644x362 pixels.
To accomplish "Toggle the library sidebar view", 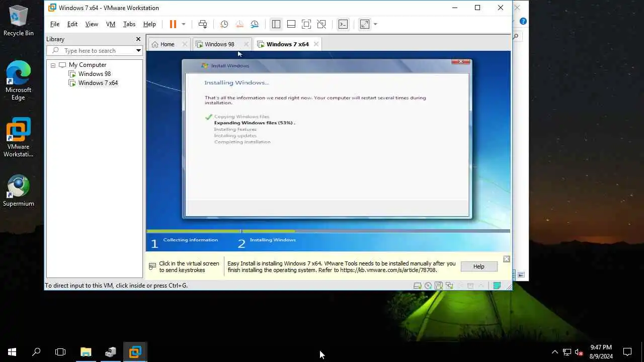I will coord(276,24).
